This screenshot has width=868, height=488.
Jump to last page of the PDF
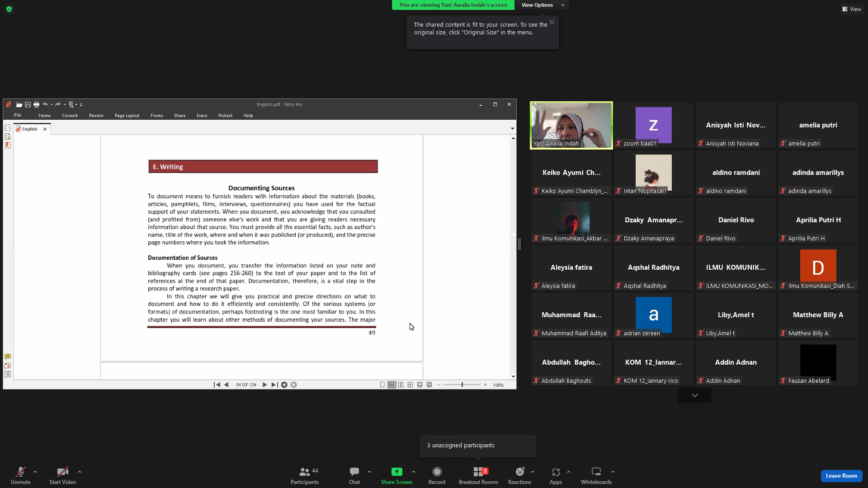[274, 385]
